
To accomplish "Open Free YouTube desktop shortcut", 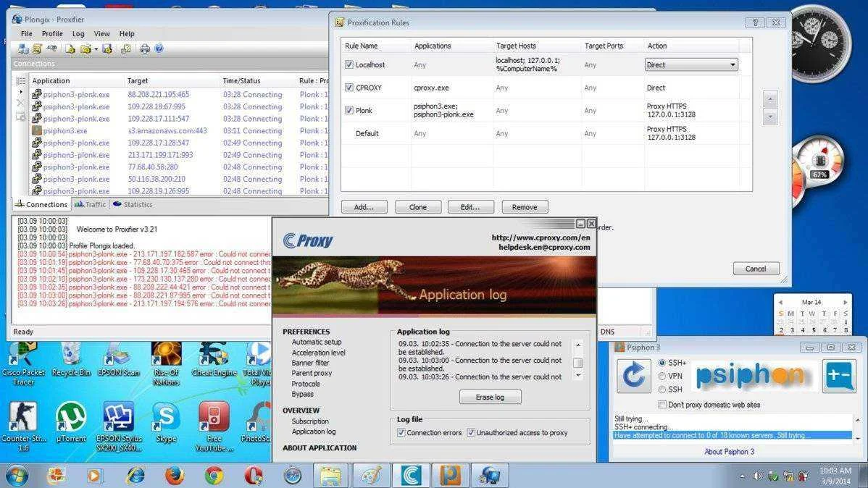I will coord(214,426).
